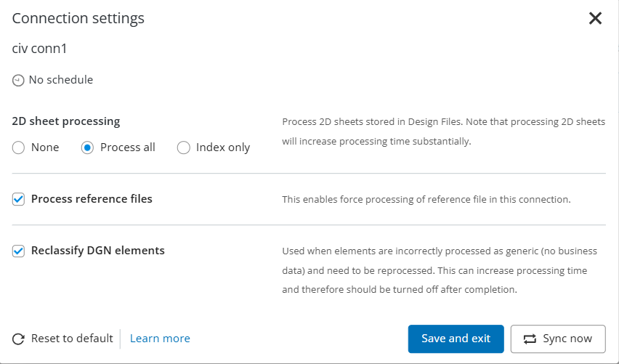Click the 2D sheet processing heading
619x364 pixels.
point(66,121)
